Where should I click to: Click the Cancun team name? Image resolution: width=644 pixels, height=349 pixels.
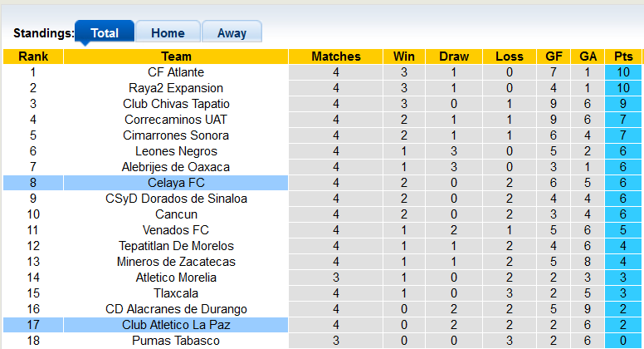176,214
